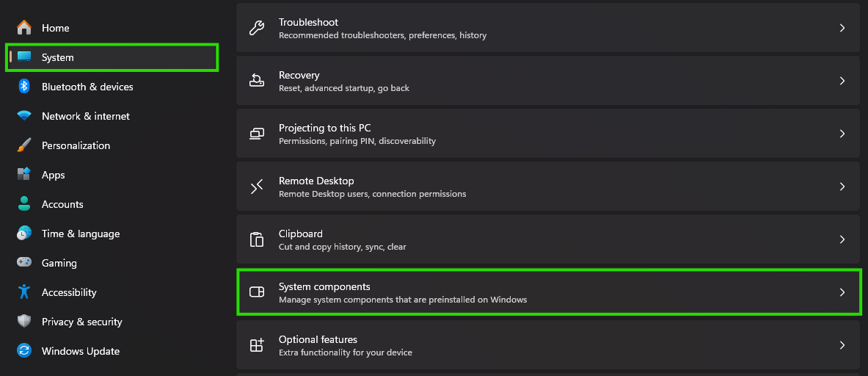The image size is (868, 376).
Task: Click the Remote Desktop icon
Action: click(257, 187)
